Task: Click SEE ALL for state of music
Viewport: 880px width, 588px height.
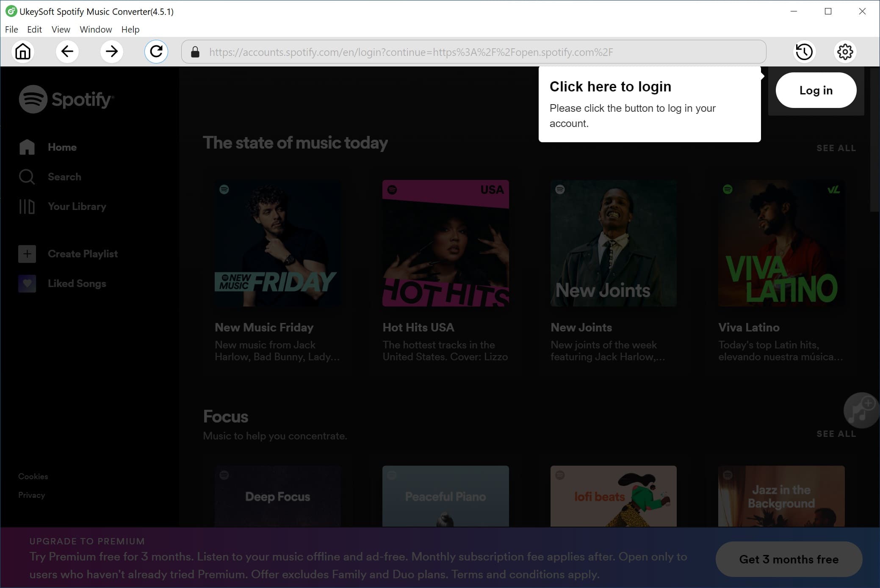Action: tap(837, 148)
